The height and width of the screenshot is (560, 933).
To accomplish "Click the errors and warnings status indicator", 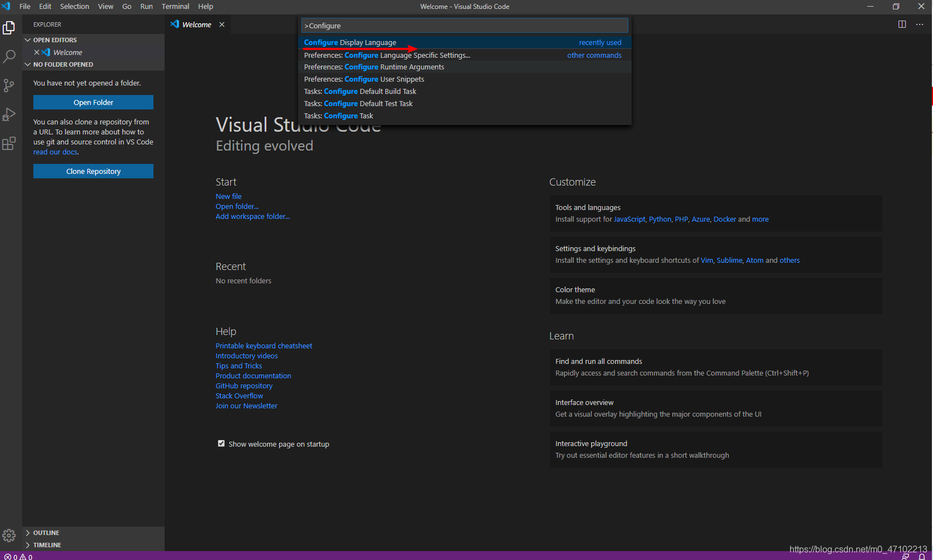I will 18,556.
